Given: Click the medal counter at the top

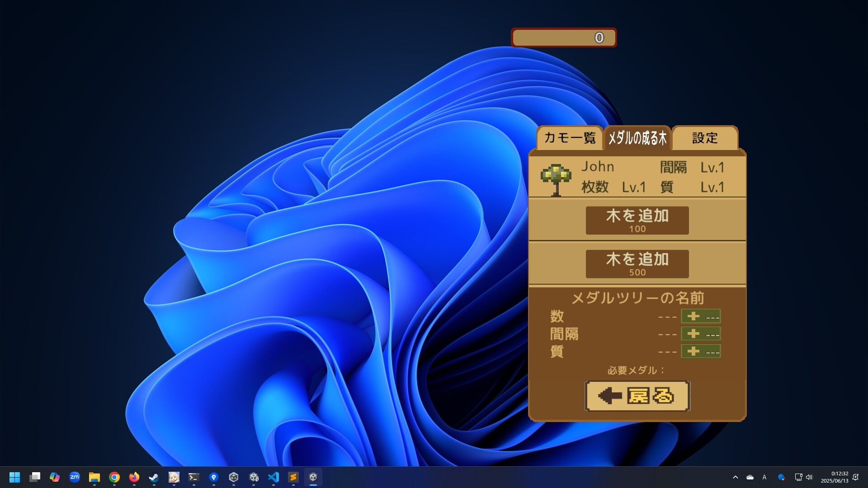Looking at the screenshot, I should point(564,38).
